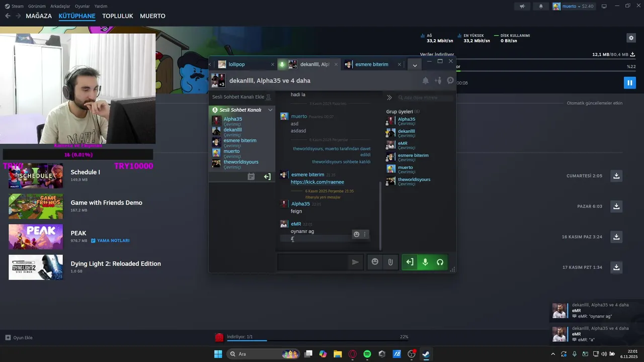Screen dimensions: 644x362
Task: Click 'Oyun Ekle' add game button
Action: (19, 337)
